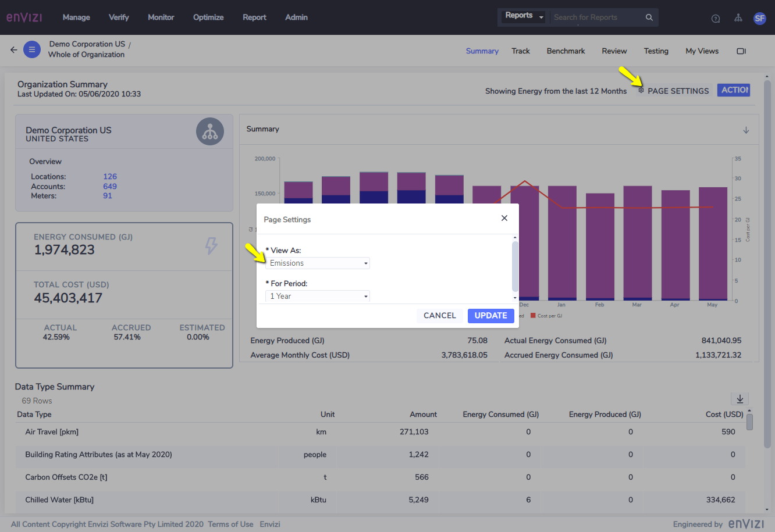This screenshot has width=775, height=532.
Task: Click the Energy Produced (GJ) column header
Action: (605, 415)
